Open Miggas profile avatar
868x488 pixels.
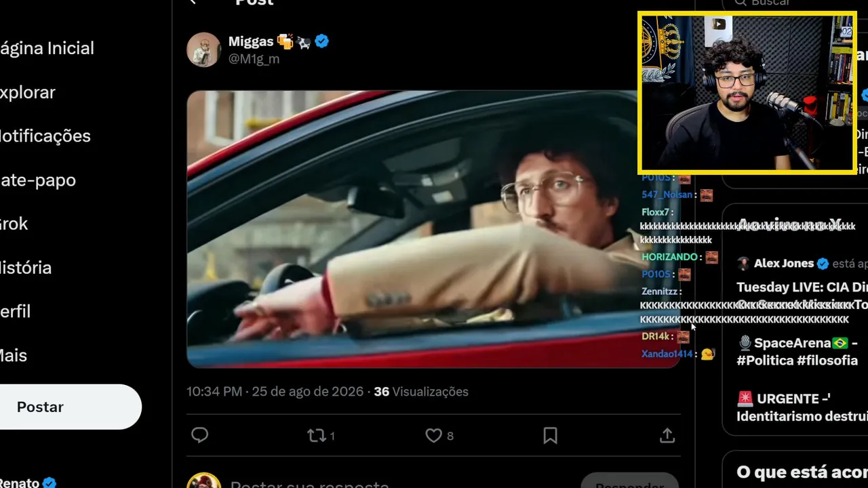[203, 49]
